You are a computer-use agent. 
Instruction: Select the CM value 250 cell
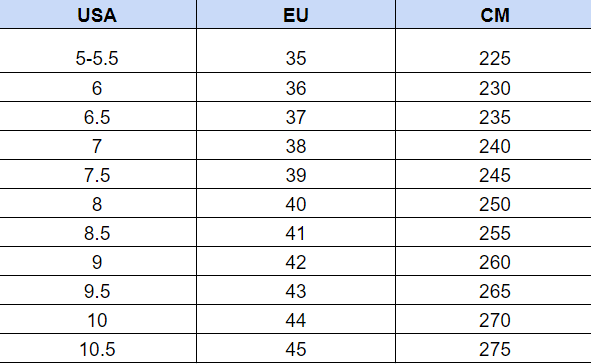pyautogui.click(x=494, y=203)
